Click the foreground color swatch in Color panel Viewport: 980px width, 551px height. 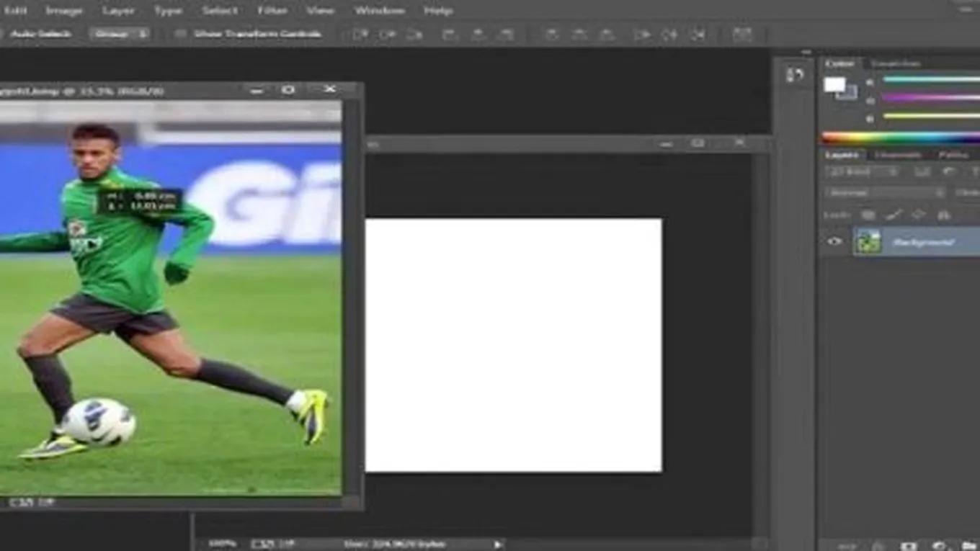[834, 84]
